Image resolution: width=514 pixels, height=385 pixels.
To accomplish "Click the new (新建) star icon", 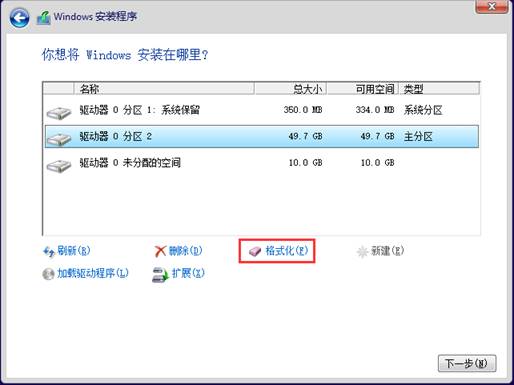I will (x=362, y=252).
